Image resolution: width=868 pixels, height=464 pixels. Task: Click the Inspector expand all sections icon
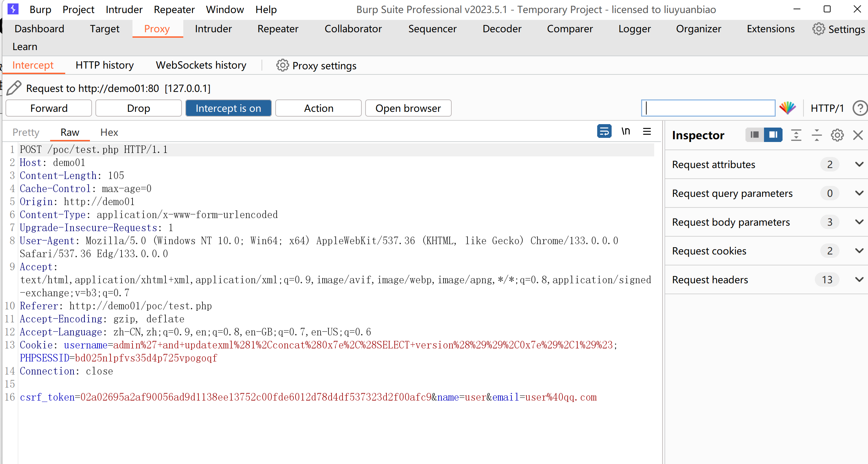pos(796,135)
